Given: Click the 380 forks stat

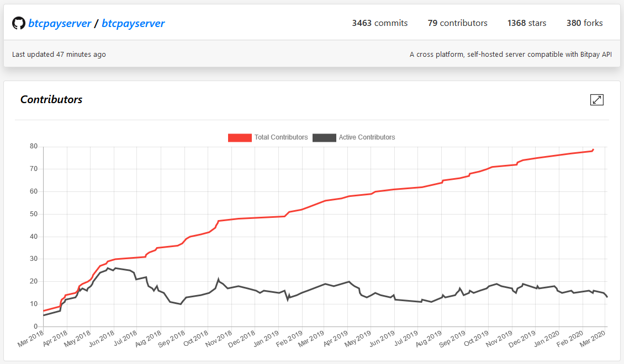Looking at the screenshot, I should (x=585, y=23).
